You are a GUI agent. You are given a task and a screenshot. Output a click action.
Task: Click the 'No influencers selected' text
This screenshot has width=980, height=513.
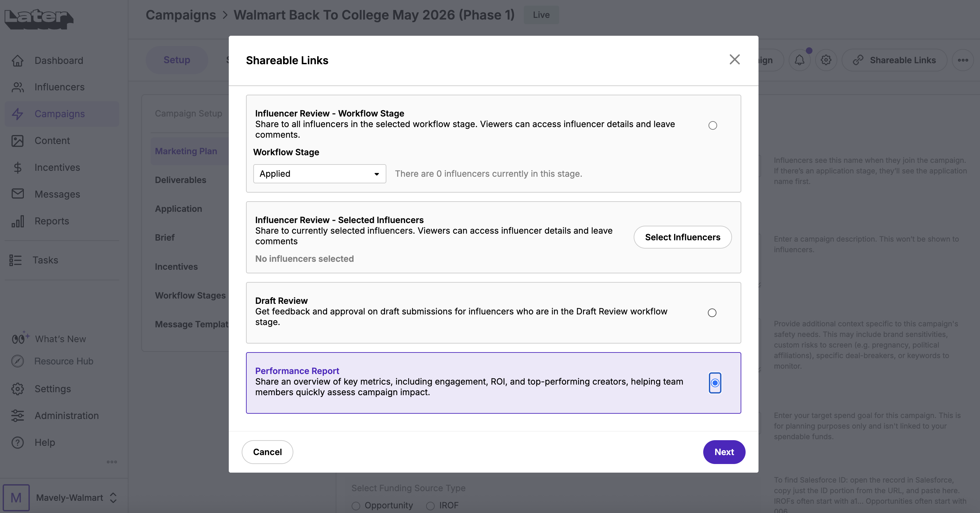point(304,258)
